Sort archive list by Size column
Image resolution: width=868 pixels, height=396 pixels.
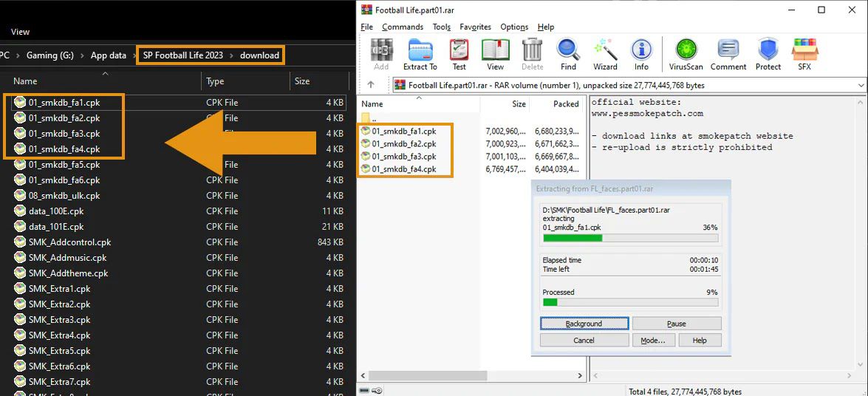(x=519, y=104)
